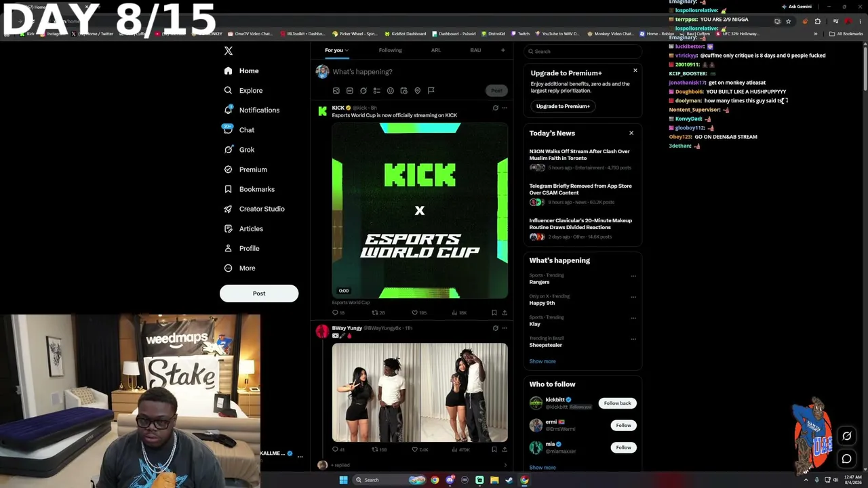868x488 pixels.
Task: Click the X logo in the sidebar
Action: (x=229, y=51)
